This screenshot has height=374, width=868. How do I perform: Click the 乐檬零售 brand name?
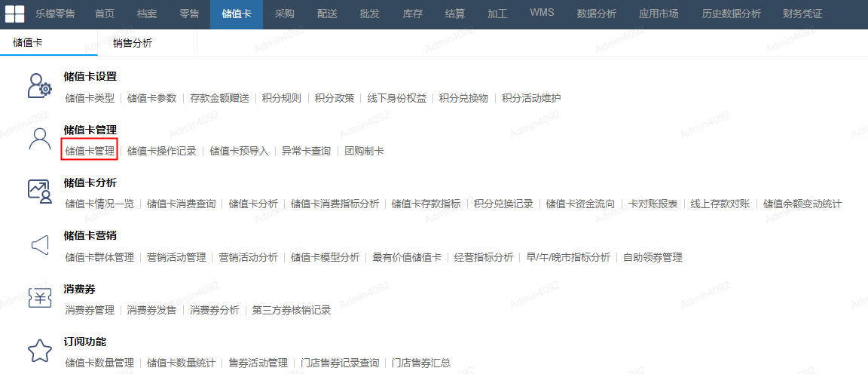pos(55,14)
